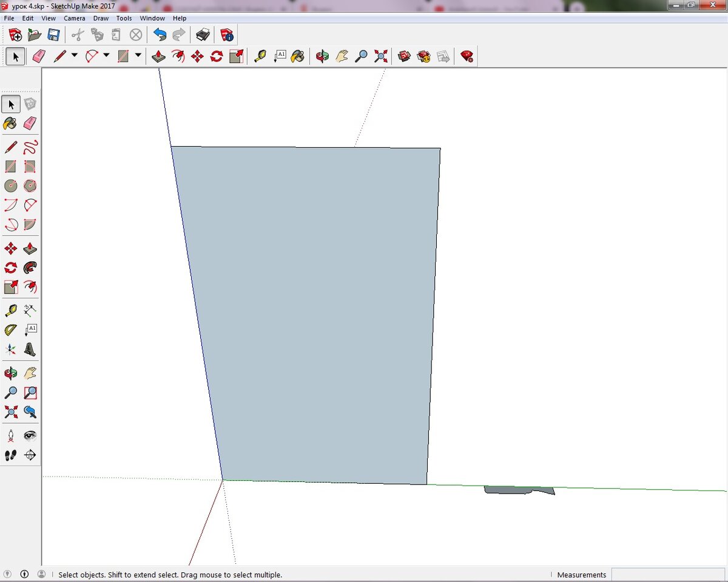Image resolution: width=728 pixels, height=582 pixels.
Task: Create a new model with New icon
Action: coord(15,35)
